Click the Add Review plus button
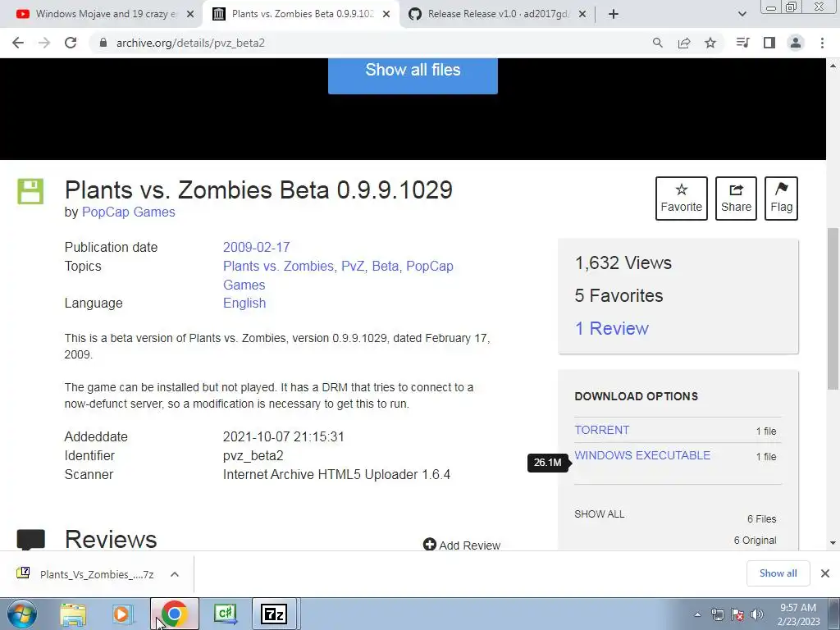This screenshot has height=630, width=840. [x=462, y=545]
